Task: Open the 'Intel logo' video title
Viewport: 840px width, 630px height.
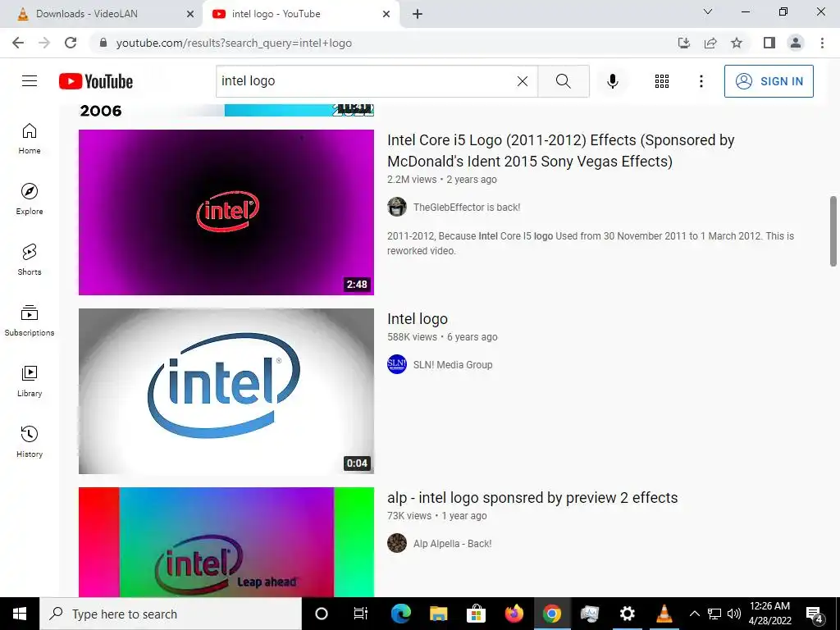Action: (x=418, y=319)
